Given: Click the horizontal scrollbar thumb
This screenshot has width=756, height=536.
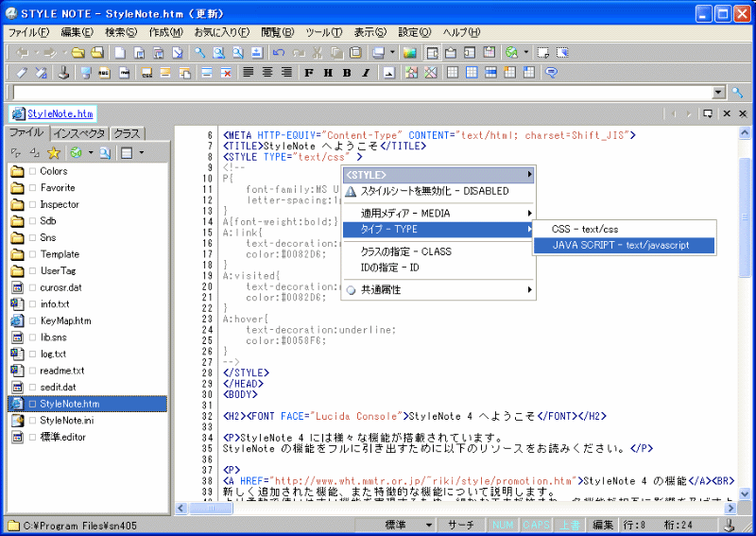Looking at the screenshot, I should (x=211, y=508).
